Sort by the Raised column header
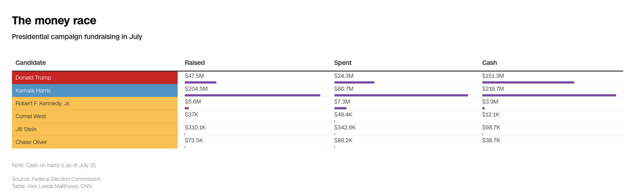 195,62
